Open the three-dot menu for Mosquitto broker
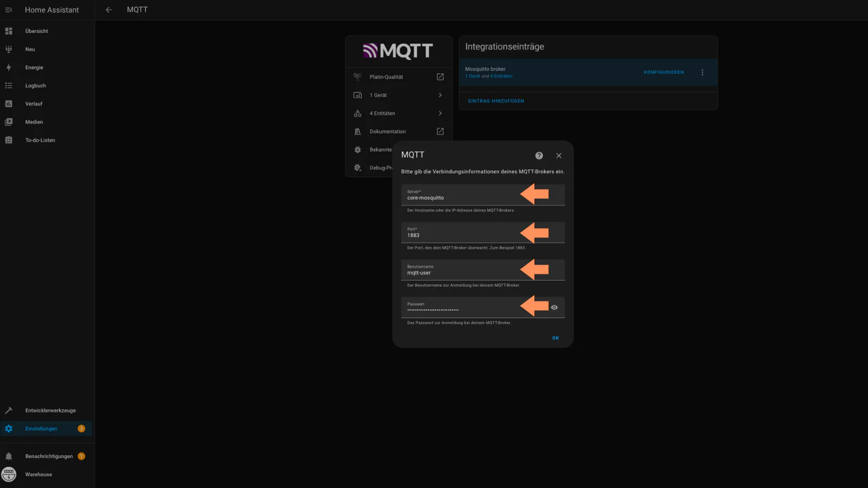This screenshot has height=488, width=868. click(702, 72)
